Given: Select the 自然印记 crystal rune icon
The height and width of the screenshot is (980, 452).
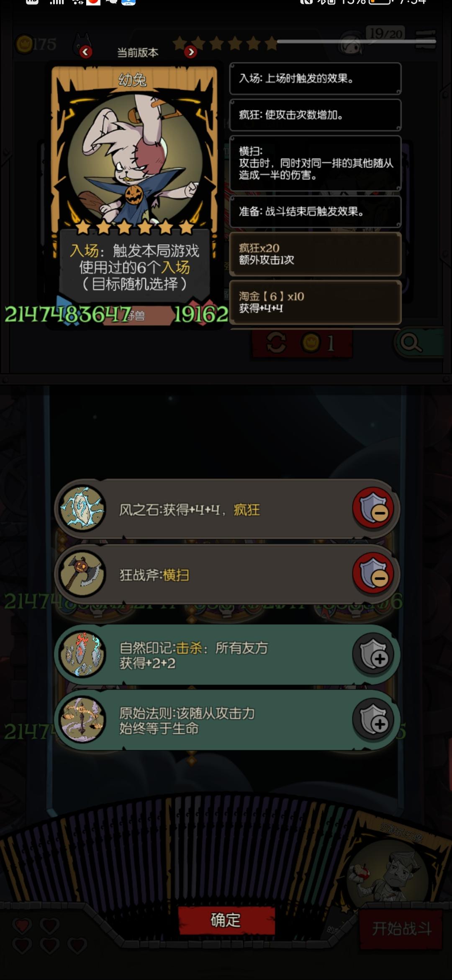Looking at the screenshot, I should [82, 654].
